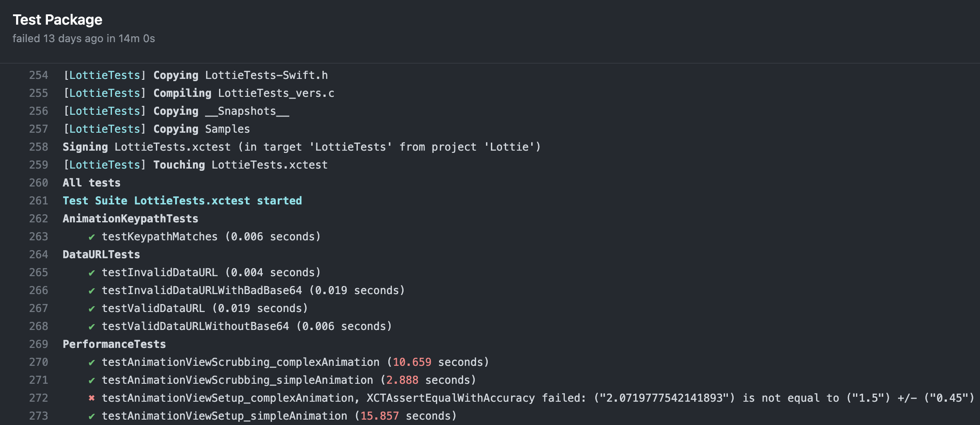Click line number 265
980x425 pixels.
[39, 273]
